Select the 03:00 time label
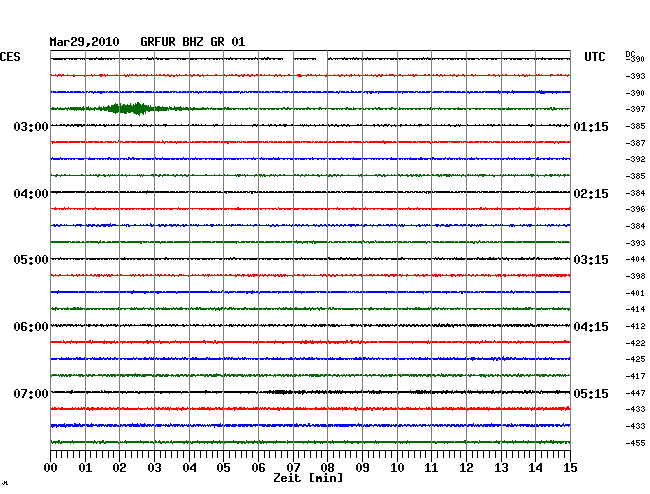650x494 pixels. tap(31, 126)
